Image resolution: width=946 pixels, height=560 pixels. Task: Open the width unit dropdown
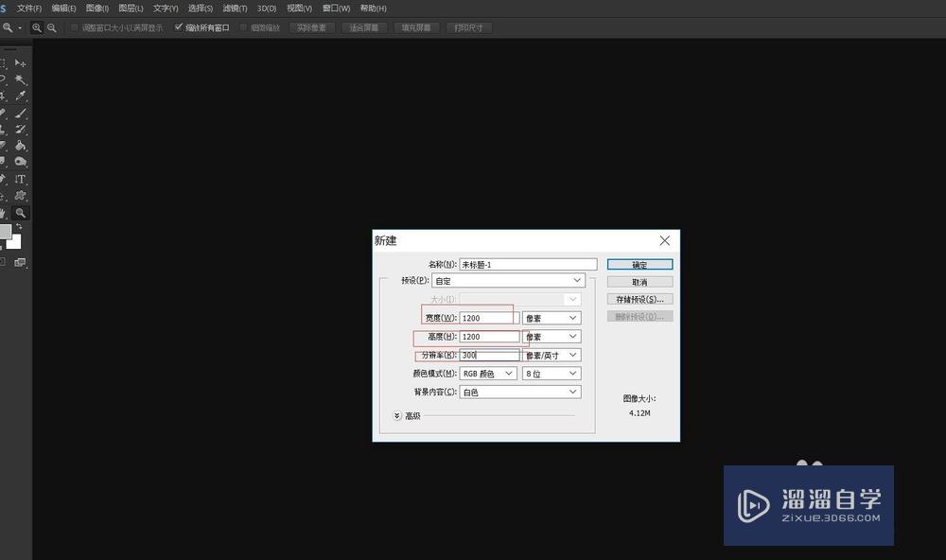[x=552, y=318]
